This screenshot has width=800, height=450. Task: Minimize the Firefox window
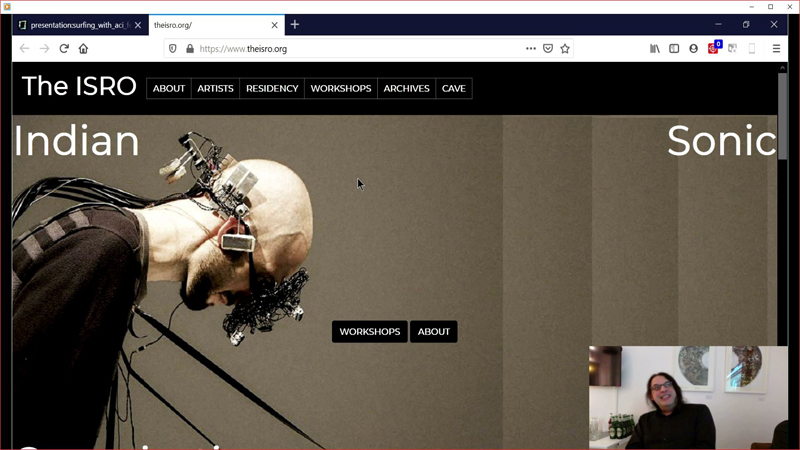[718, 24]
